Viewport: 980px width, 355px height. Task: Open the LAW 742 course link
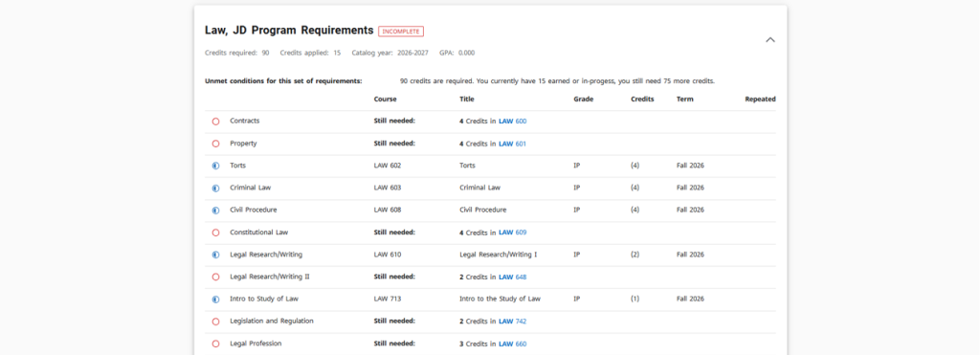[513, 322]
